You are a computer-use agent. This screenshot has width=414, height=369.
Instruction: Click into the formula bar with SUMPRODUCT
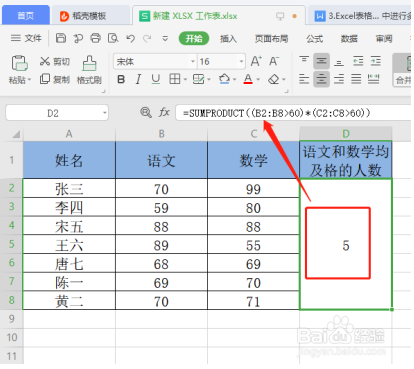(x=293, y=113)
